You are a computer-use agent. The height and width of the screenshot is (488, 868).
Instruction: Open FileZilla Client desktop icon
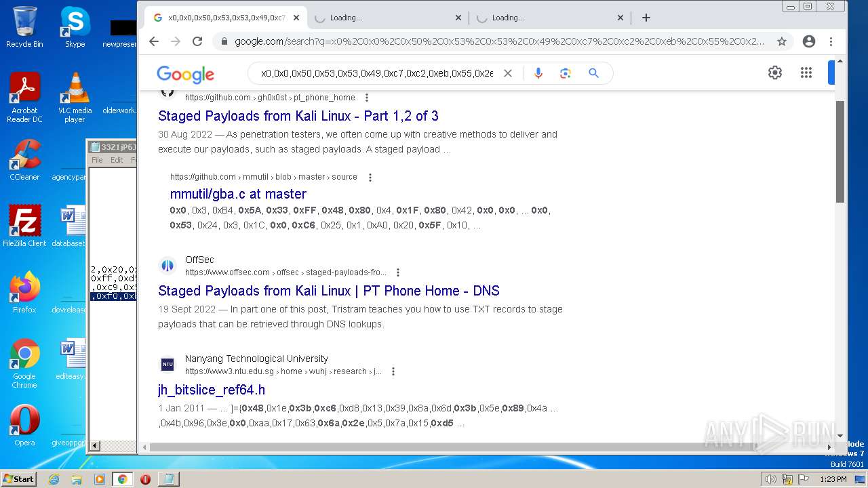tap(24, 226)
